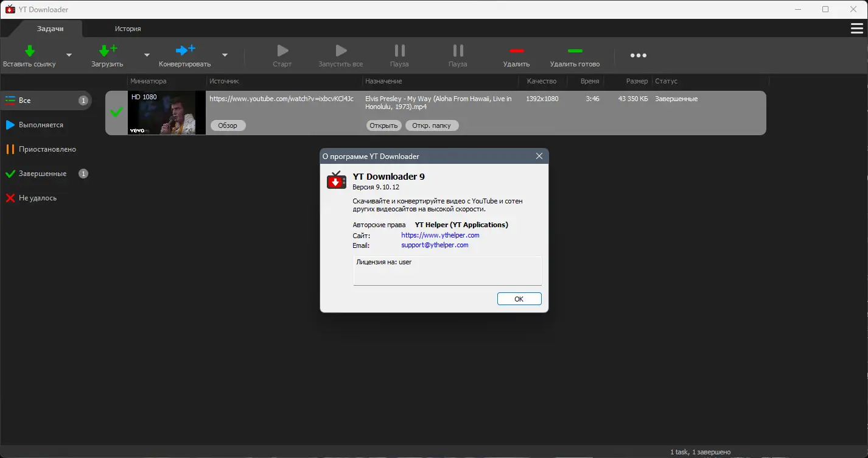Click the Открыть button
This screenshot has height=458, width=868.
pos(383,125)
